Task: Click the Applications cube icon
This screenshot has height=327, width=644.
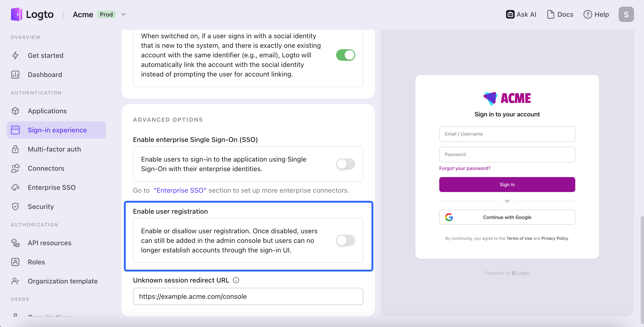Action: point(15,111)
